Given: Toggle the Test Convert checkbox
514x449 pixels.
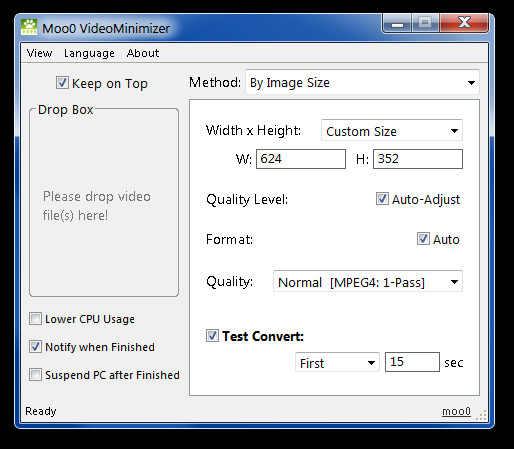Looking at the screenshot, I should pos(212,336).
